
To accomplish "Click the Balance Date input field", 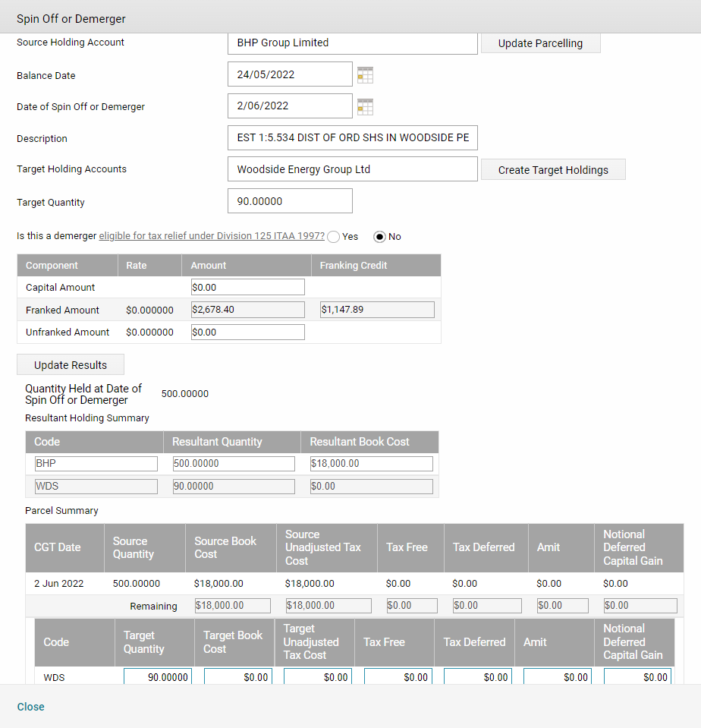I will (x=290, y=74).
